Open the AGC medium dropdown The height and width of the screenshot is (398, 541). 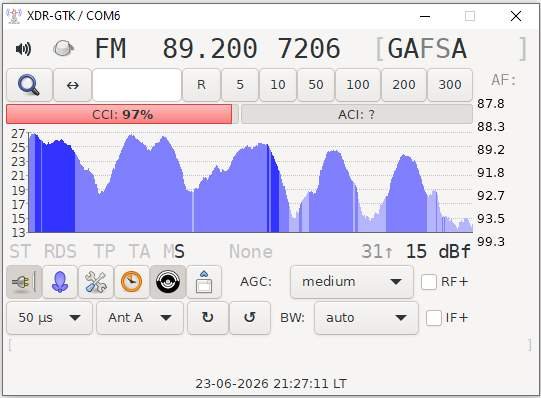352,282
